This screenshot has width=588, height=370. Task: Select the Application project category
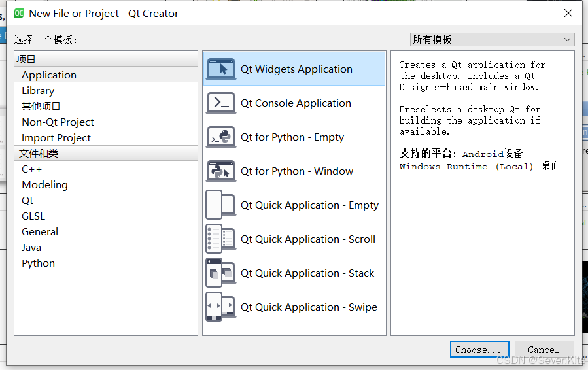[x=106, y=75]
